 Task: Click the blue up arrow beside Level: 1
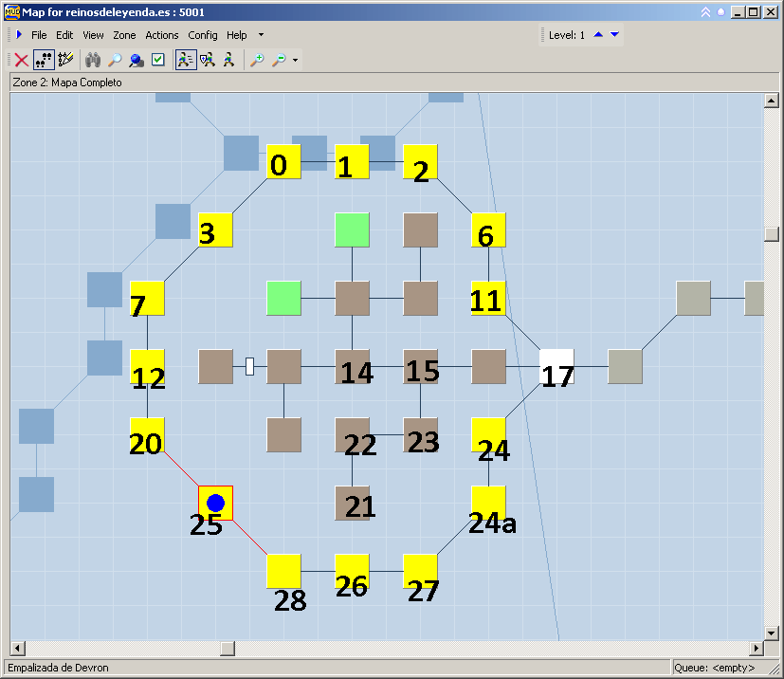coord(598,35)
